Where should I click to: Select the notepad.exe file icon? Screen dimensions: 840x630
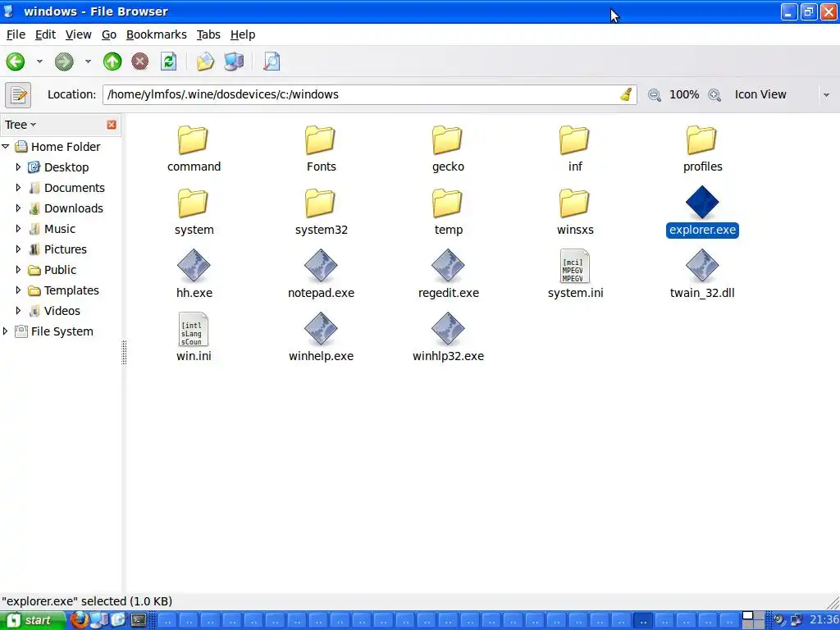click(321, 266)
